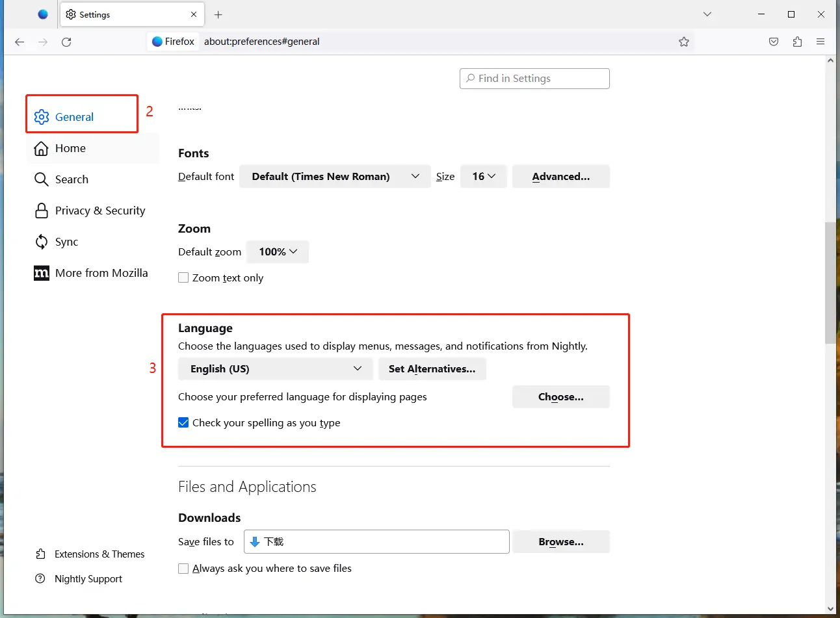Open the Home settings section
The width and height of the screenshot is (840, 618).
[41, 148]
